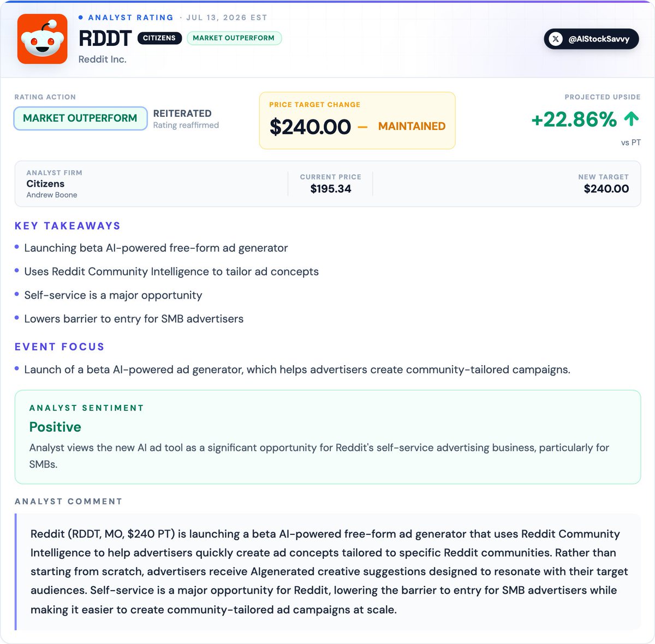This screenshot has width=655, height=644.
Task: Click the KEY TAKEAWAYS heading
Action: 68,226
